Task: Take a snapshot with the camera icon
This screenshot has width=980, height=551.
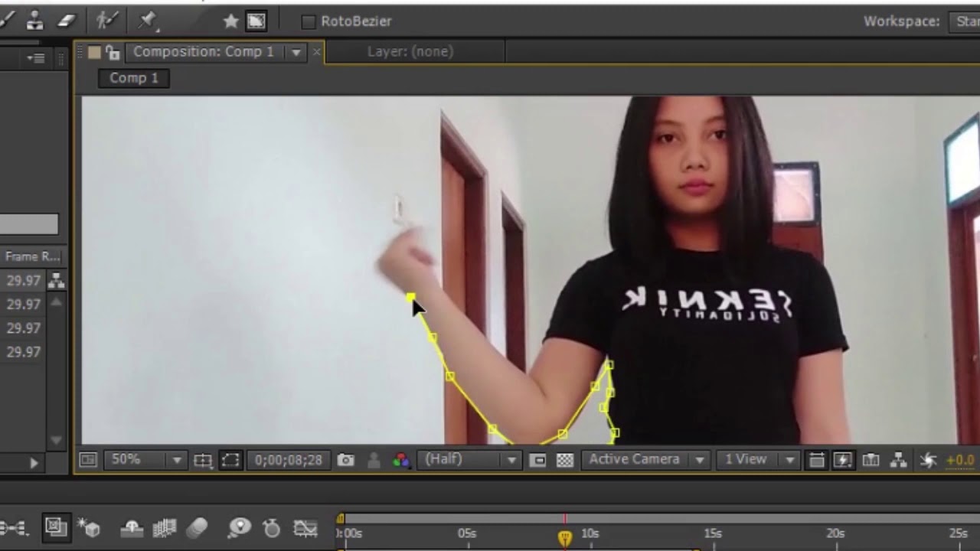Action: 346,460
